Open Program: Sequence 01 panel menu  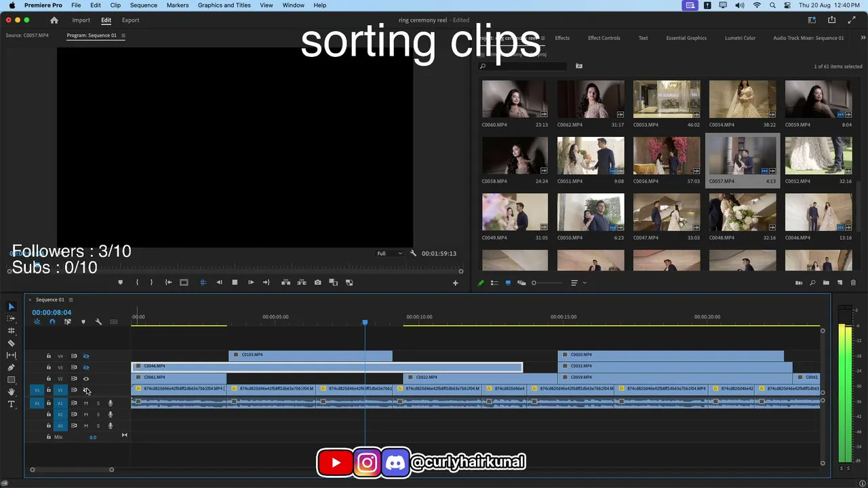click(x=123, y=35)
